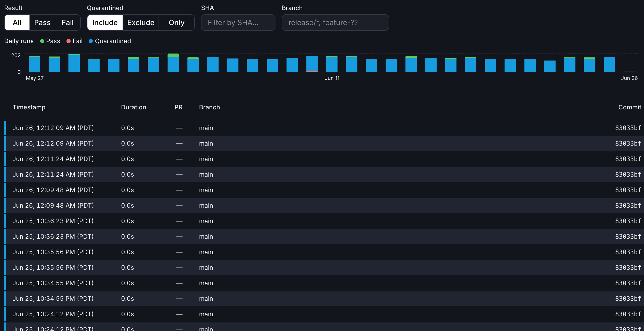This screenshot has width=644, height=331.
Task: Show Only quarantined runs
Action: (x=176, y=22)
